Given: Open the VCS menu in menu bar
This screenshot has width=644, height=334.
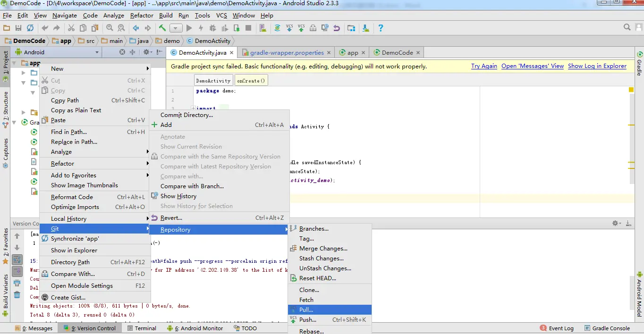Looking at the screenshot, I should (221, 15).
